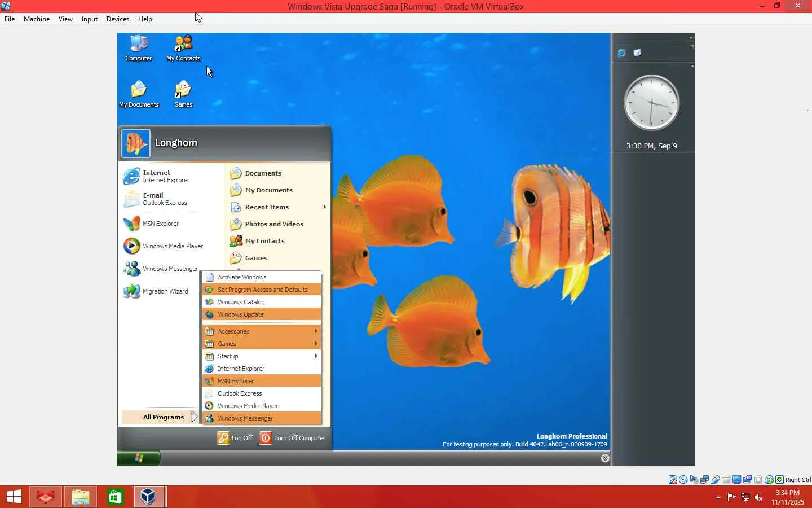The image size is (812, 508).
Task: Click Internet Explorer quick launch icon in sidebar
Action: [x=621, y=53]
